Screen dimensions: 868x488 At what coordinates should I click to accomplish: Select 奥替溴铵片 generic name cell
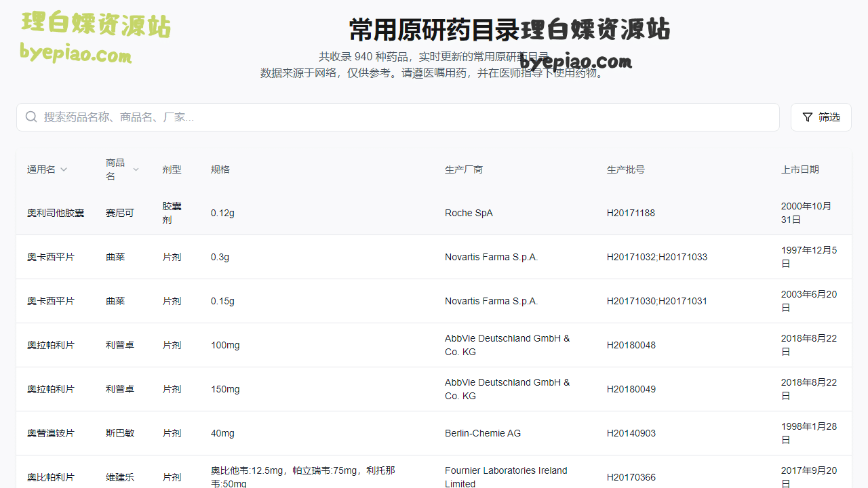51,433
